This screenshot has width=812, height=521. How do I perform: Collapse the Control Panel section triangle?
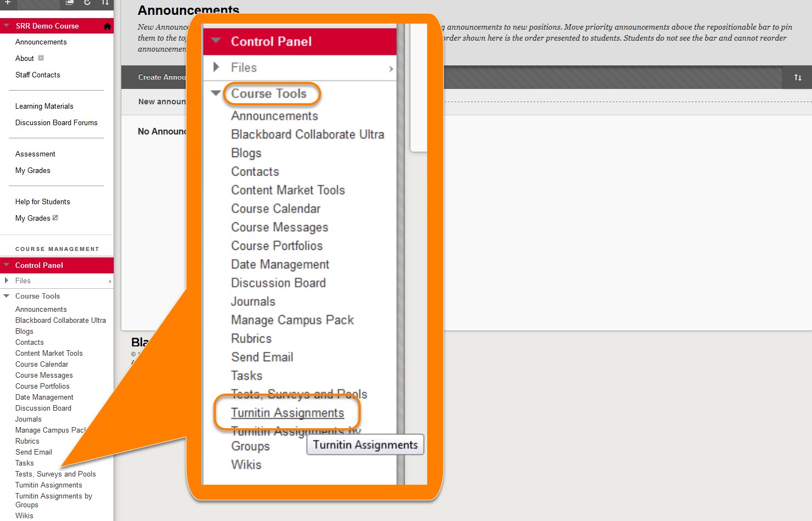pyautogui.click(x=7, y=265)
